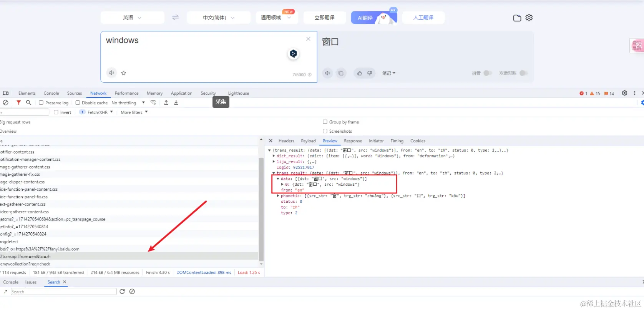
Task: Expand dict_result node in preview
Action: 274,156
